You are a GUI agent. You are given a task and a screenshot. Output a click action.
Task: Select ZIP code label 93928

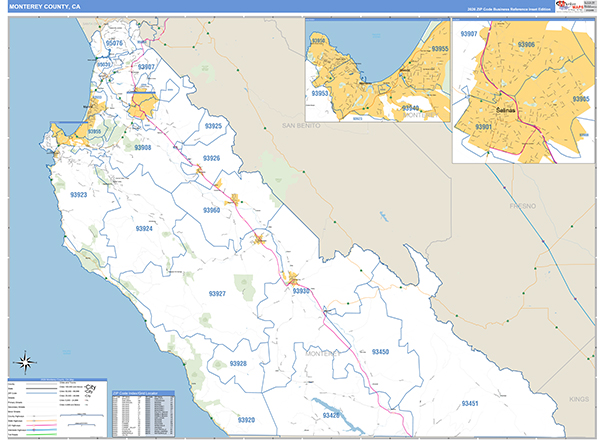[238, 363]
